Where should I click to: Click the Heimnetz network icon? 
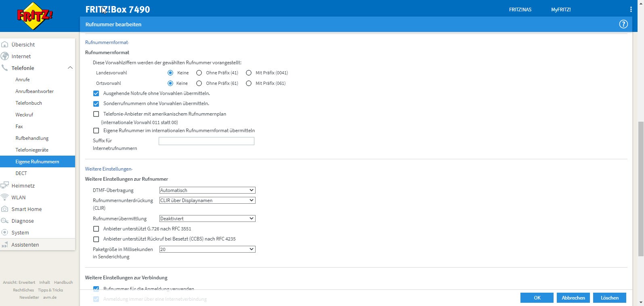tap(5, 186)
